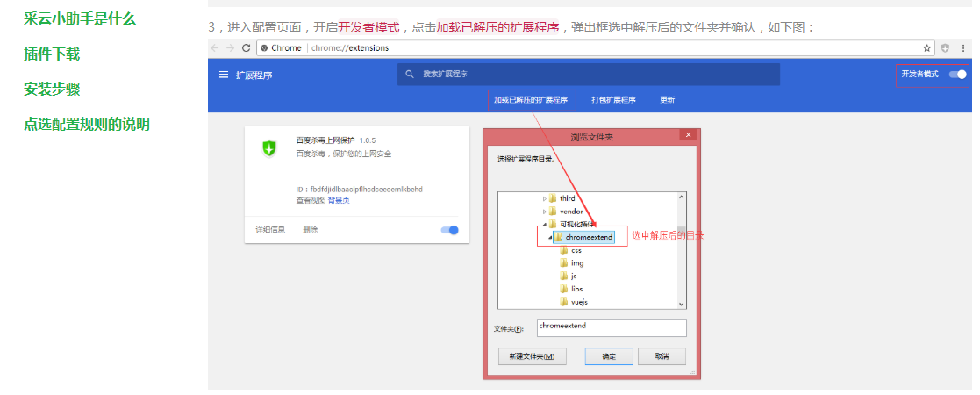
Task: Jump to the 安装步骤 sidebar section
Action: pyautogui.click(x=52, y=90)
